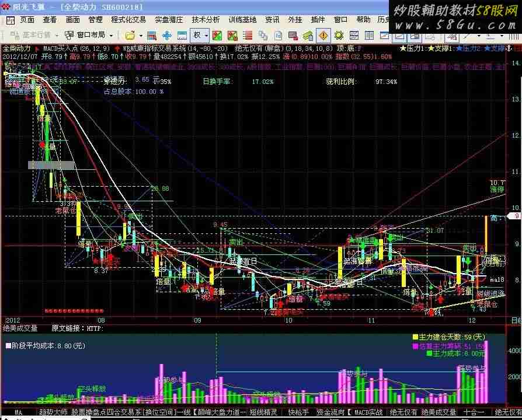Click the split panel toolbar icon
This screenshot has height=420, width=522.
coord(354,35)
